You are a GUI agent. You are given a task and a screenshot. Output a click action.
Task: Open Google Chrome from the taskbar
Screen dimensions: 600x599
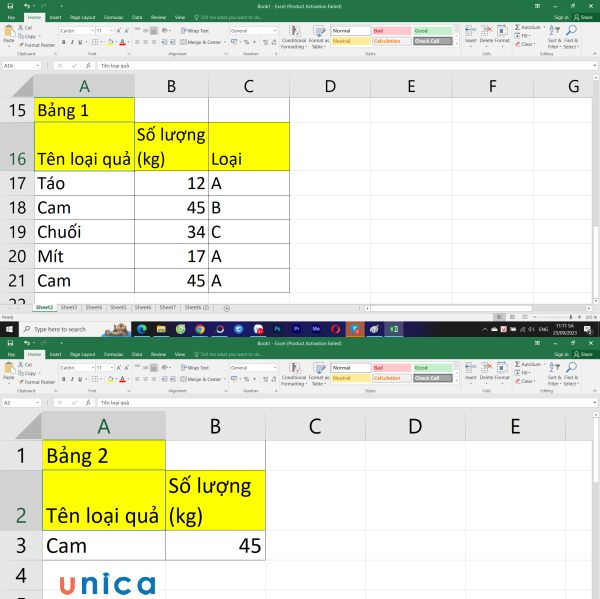(200, 329)
